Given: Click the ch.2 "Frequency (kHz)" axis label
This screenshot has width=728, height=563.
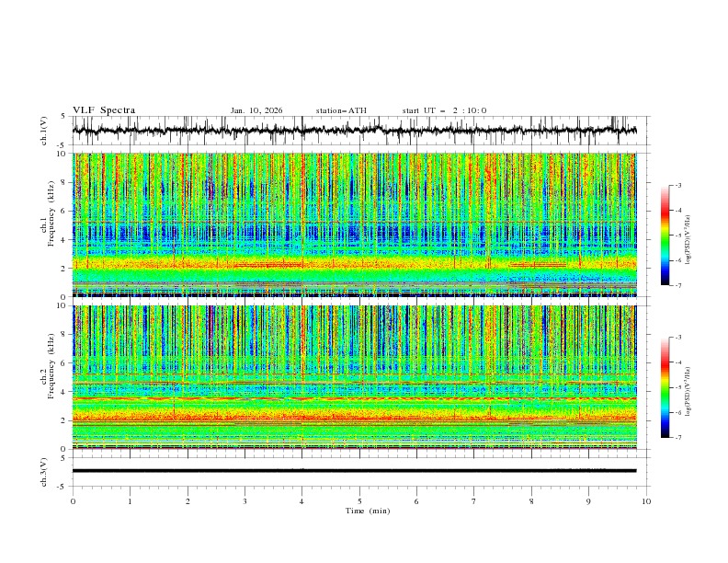Looking at the screenshot, I should (x=51, y=365).
